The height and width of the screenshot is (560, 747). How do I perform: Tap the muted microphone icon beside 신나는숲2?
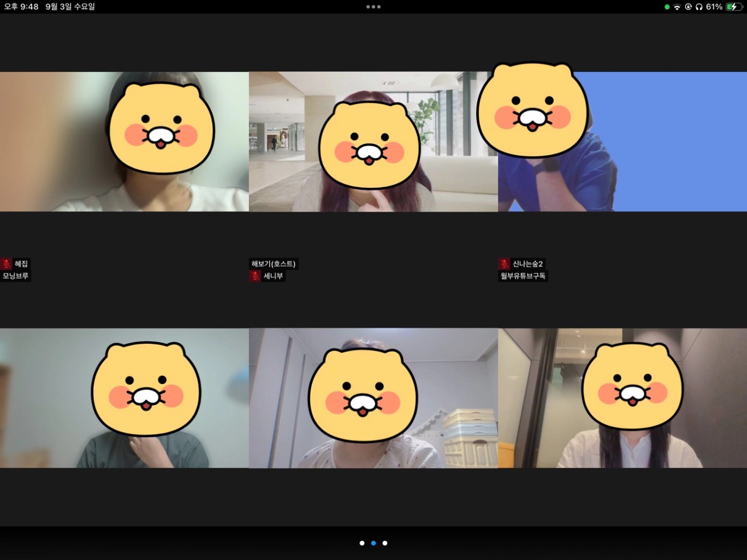[504, 264]
